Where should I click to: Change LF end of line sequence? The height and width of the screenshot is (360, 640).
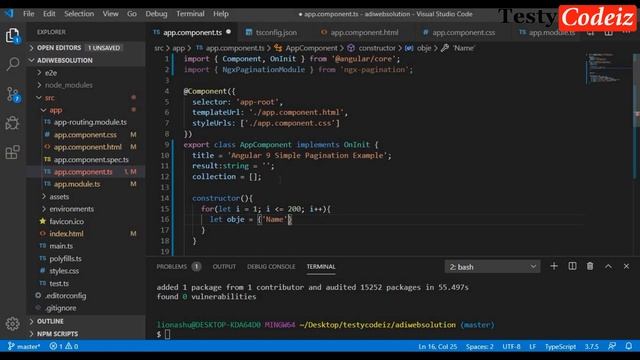click(533, 347)
